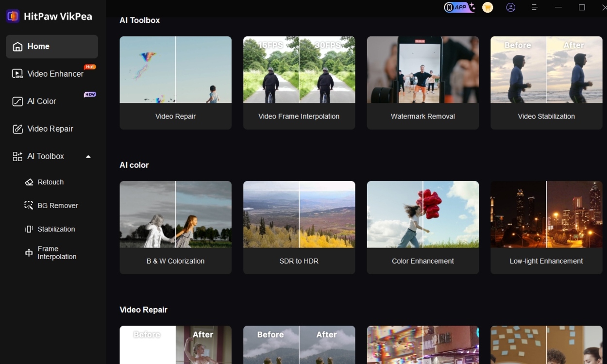This screenshot has height=364, width=607.
Task: Open Video Repair sidebar entry
Action: (52, 129)
